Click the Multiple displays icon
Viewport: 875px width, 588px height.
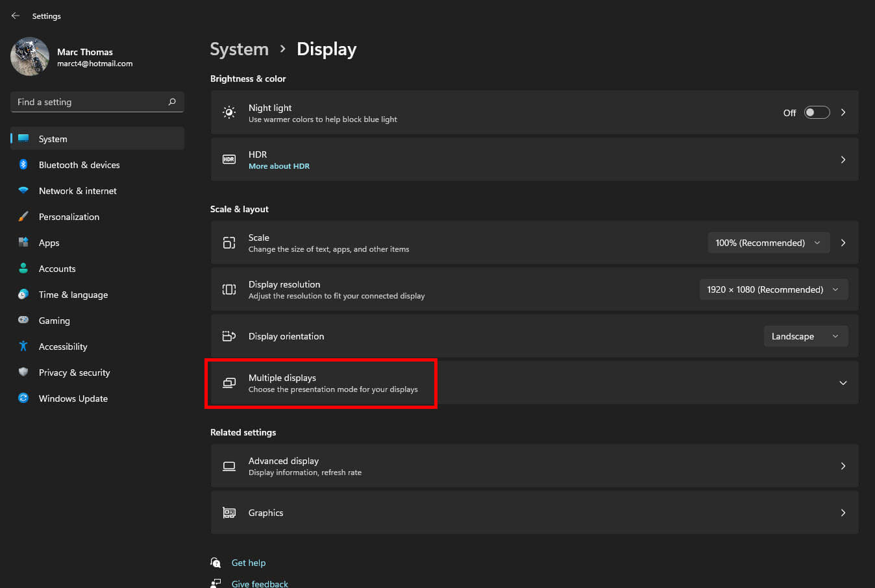[x=229, y=383]
